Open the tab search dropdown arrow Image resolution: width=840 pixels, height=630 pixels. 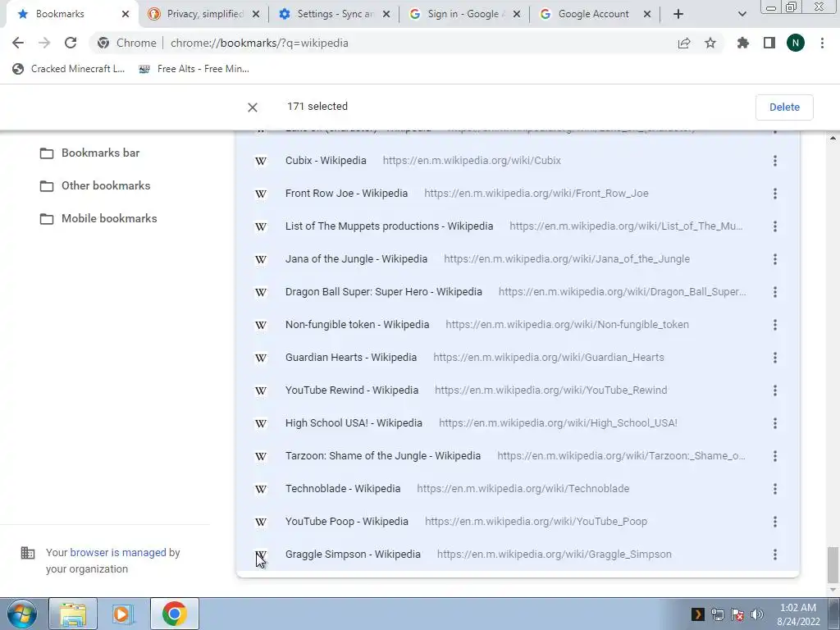(742, 14)
